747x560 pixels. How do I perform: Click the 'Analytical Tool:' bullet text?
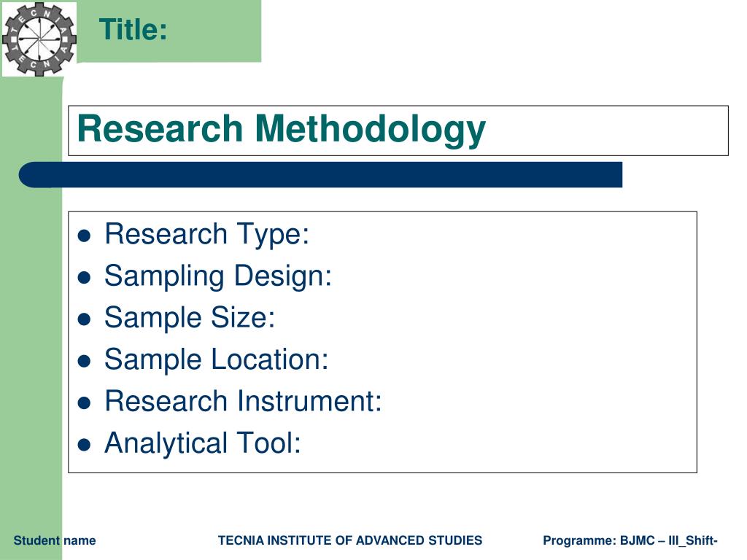point(203,443)
